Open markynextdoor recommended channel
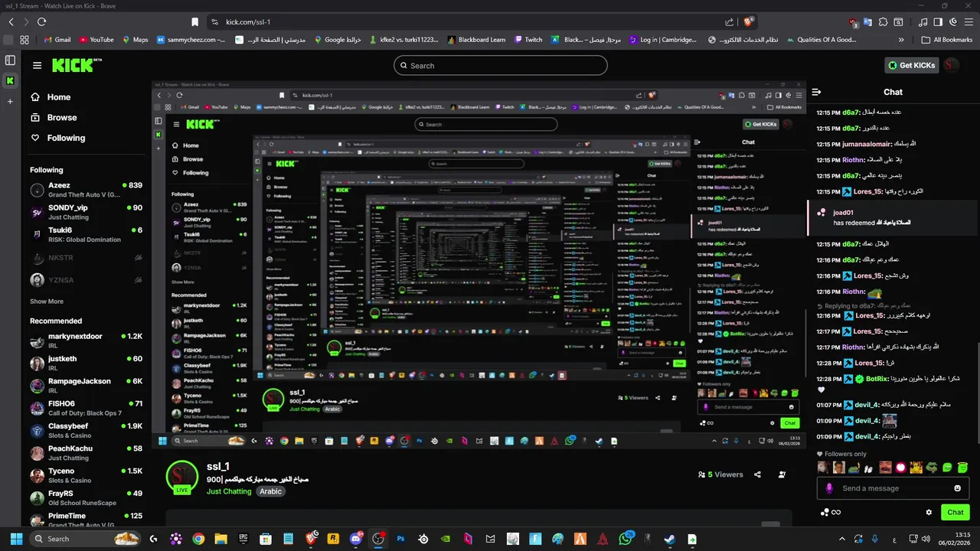 click(x=86, y=341)
